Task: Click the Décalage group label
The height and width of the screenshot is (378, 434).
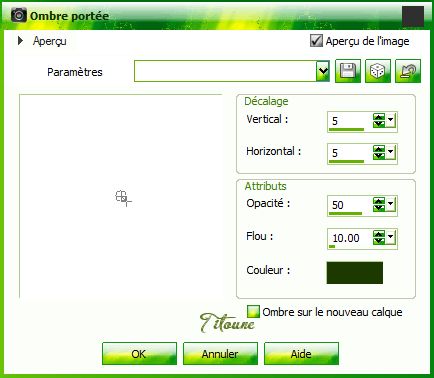Action: (266, 101)
